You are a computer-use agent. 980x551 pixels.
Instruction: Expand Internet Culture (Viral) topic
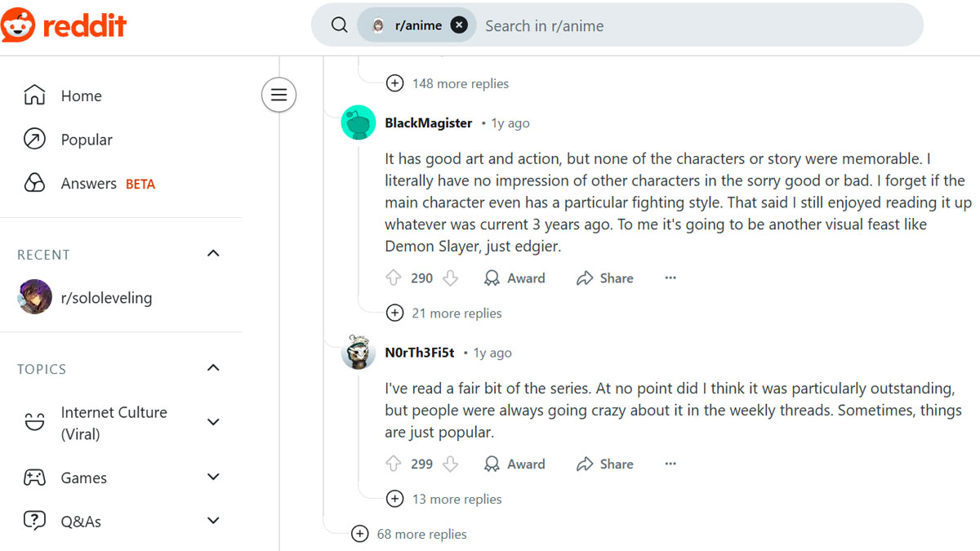coord(213,423)
